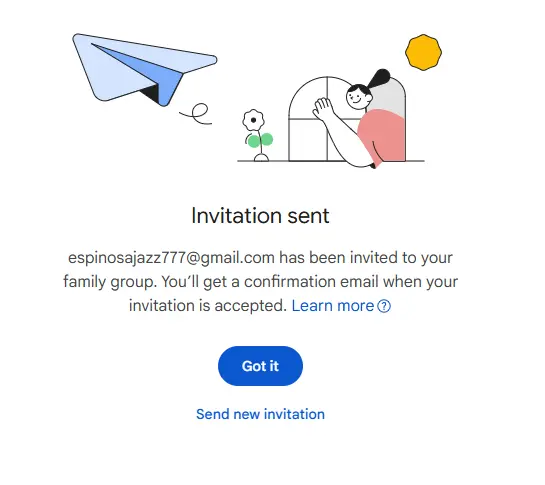Image resolution: width=545 pixels, height=485 pixels.
Task: Open the Send new invitation link
Action: tap(260, 414)
